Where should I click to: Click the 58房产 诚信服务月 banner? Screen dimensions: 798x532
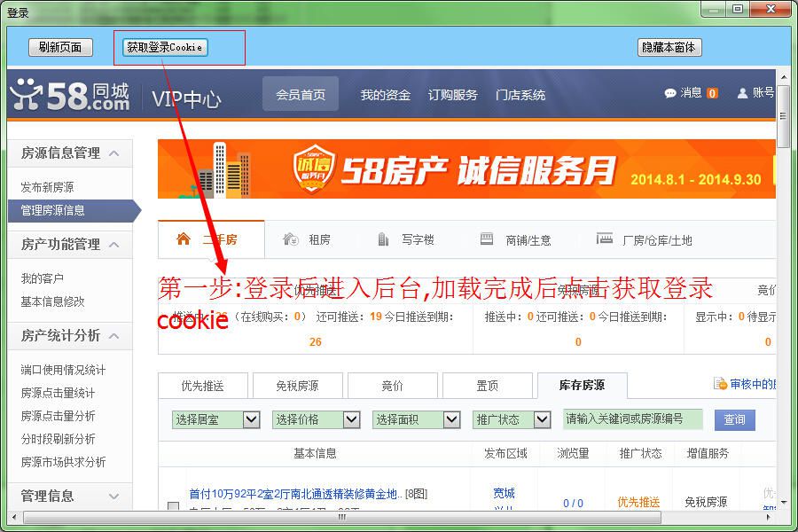click(x=466, y=168)
